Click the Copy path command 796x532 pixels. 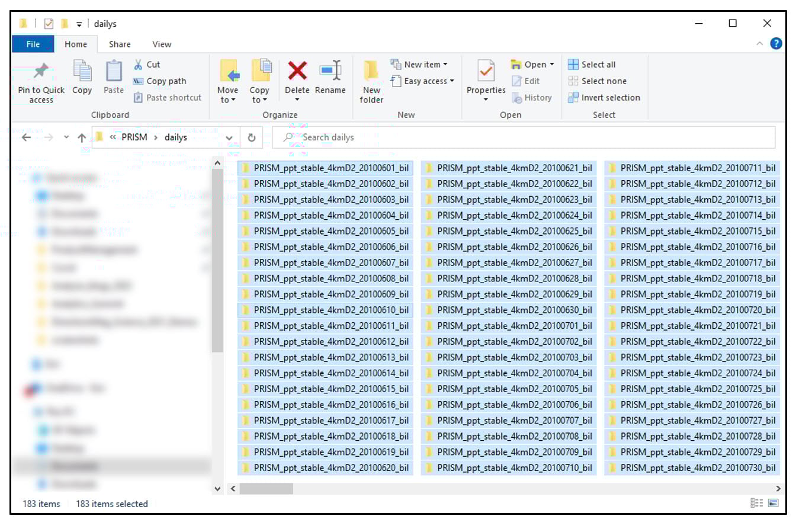pos(160,81)
